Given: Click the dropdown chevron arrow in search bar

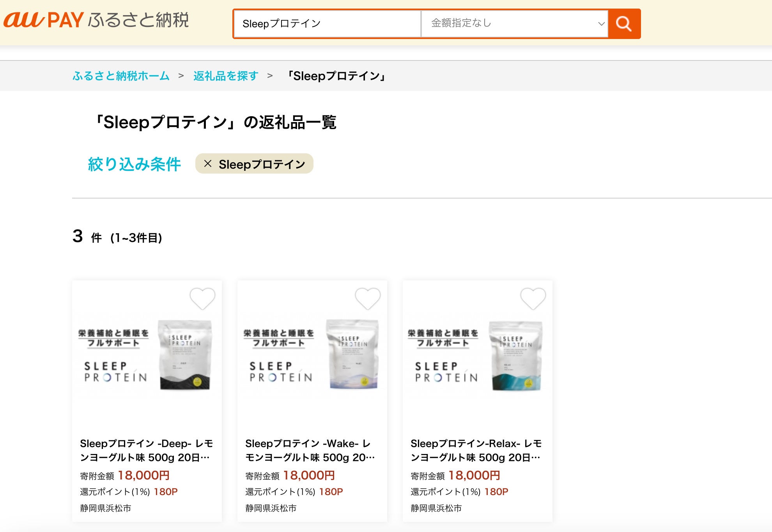Looking at the screenshot, I should tap(601, 24).
